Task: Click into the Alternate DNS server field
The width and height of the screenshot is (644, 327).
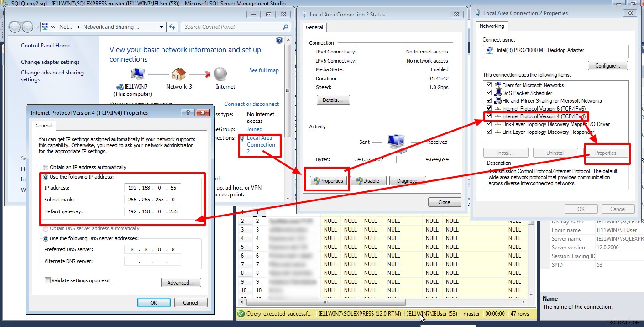Action: tap(152, 261)
